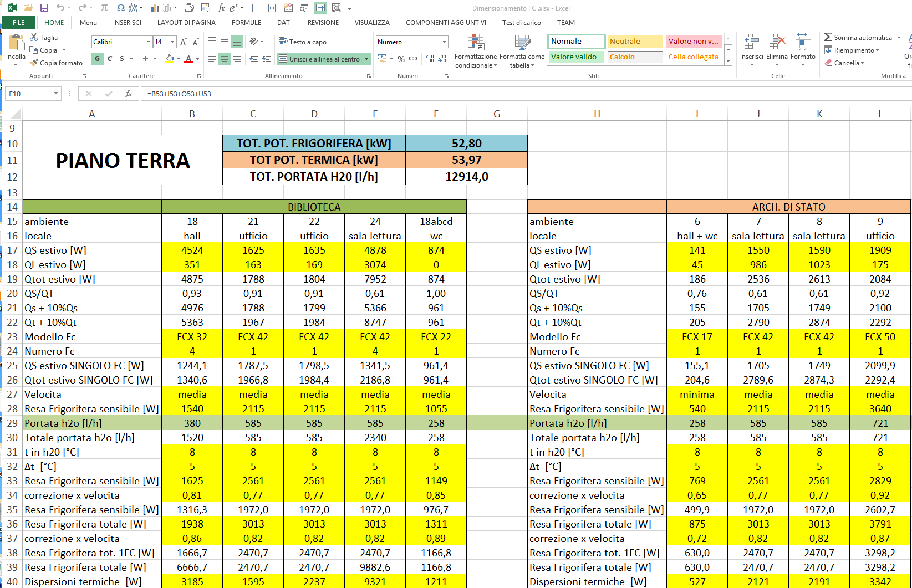This screenshot has width=912, height=588.
Task: Cut selection with the Taglia scissors
Action: point(44,37)
